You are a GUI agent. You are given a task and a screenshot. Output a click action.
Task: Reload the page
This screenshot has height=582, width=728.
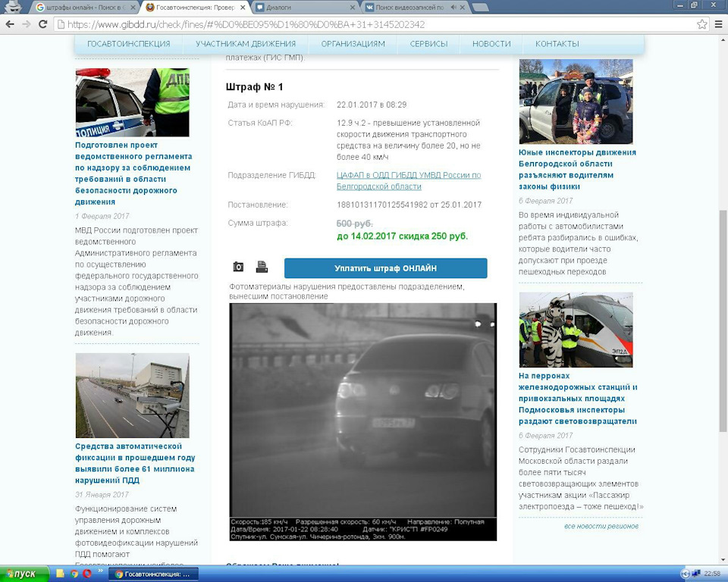[42, 24]
